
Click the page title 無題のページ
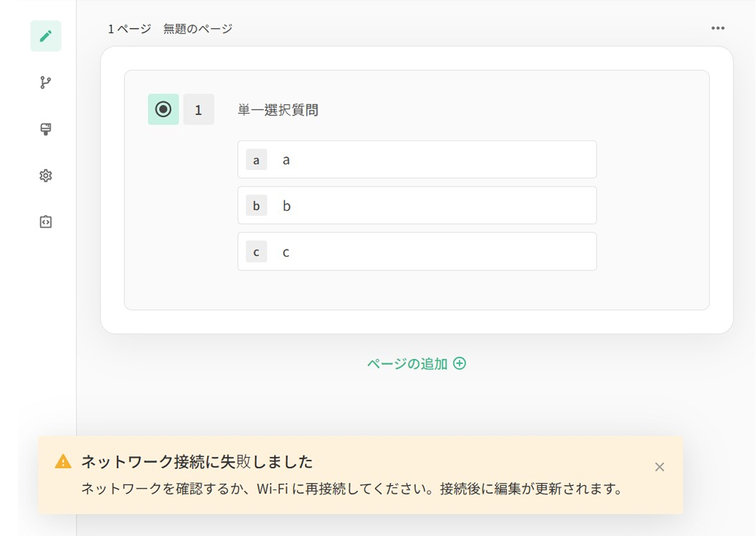pyautogui.click(x=198, y=28)
